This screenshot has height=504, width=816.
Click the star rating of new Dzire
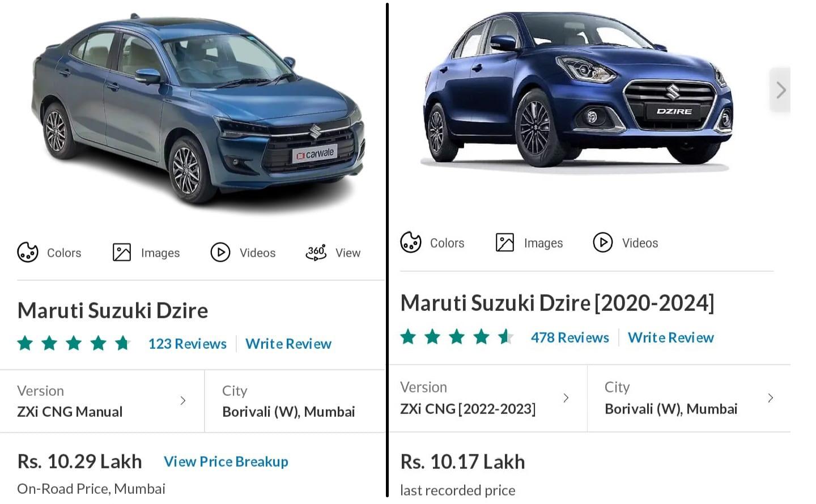point(74,343)
